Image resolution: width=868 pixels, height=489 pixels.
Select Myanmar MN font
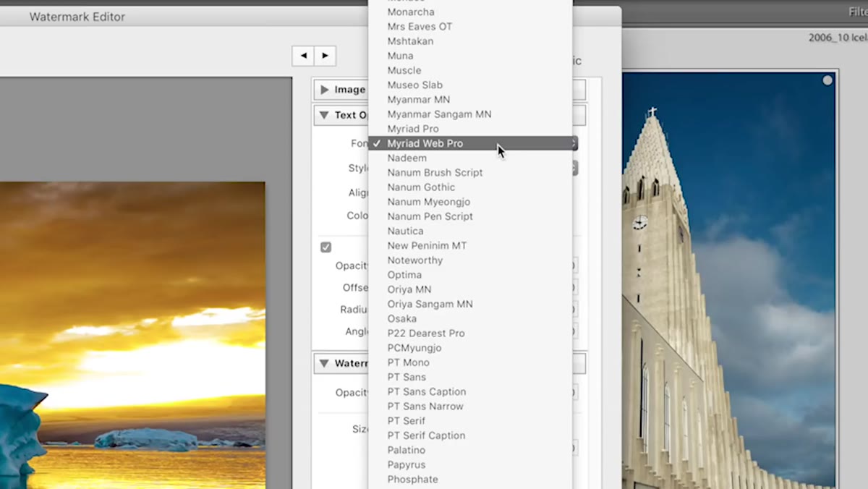coord(470,100)
